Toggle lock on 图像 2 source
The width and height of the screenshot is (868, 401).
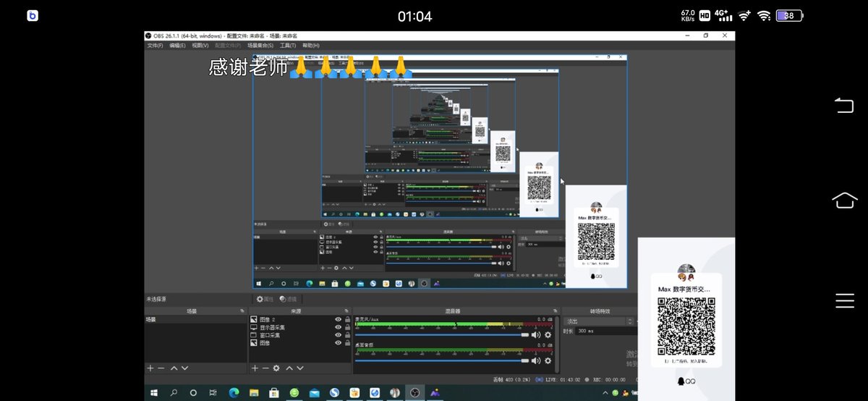(347, 319)
